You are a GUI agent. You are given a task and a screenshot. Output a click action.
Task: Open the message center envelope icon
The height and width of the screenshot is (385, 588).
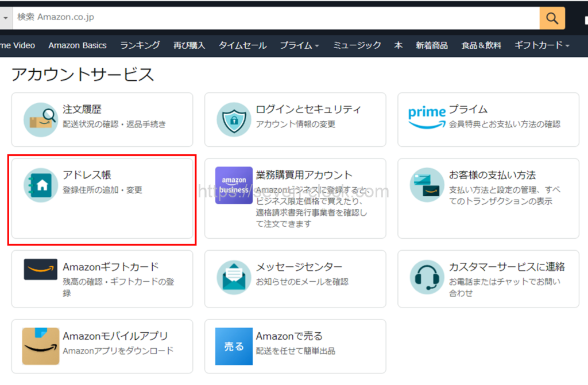[x=234, y=277]
